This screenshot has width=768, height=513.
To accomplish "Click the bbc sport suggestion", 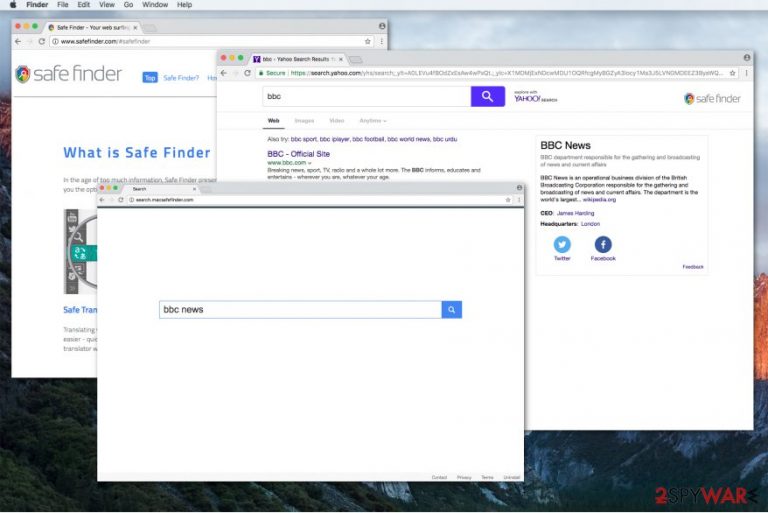I will pos(304,139).
